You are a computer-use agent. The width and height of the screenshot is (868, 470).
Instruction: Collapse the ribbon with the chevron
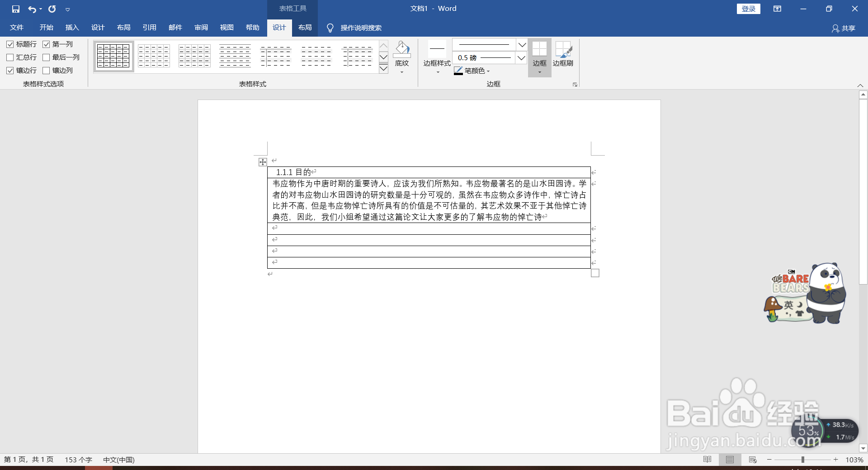(860, 85)
